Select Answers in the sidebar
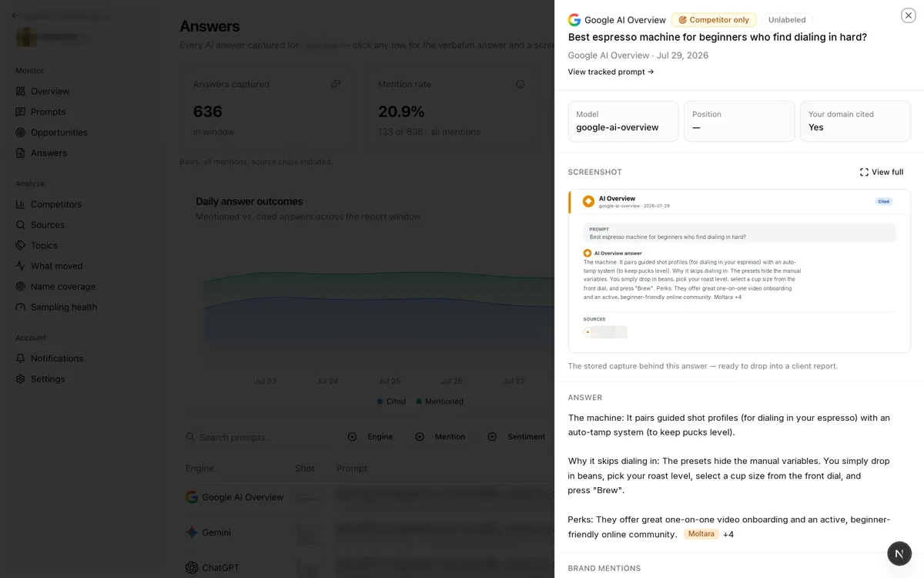The image size is (924, 578). click(49, 153)
